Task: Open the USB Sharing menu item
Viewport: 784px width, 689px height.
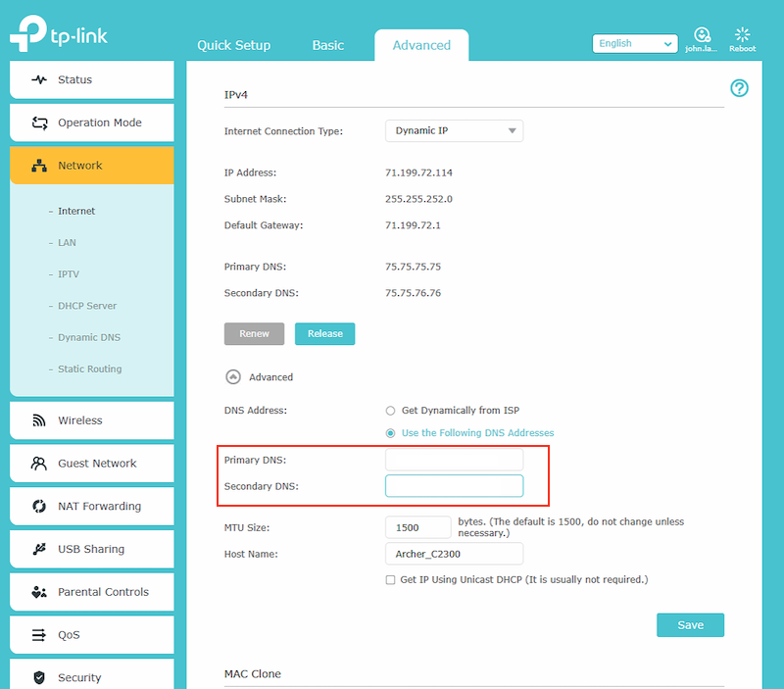Action: pyautogui.click(x=92, y=549)
